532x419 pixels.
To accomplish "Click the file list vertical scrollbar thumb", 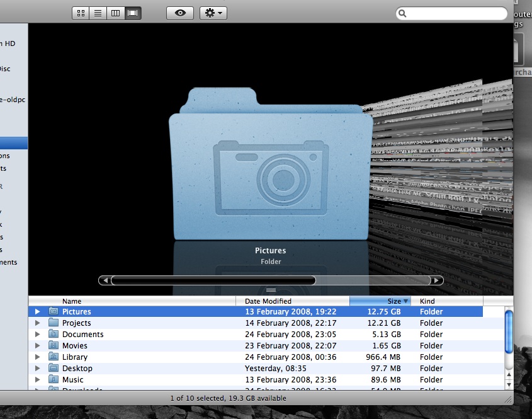I will click(509, 333).
